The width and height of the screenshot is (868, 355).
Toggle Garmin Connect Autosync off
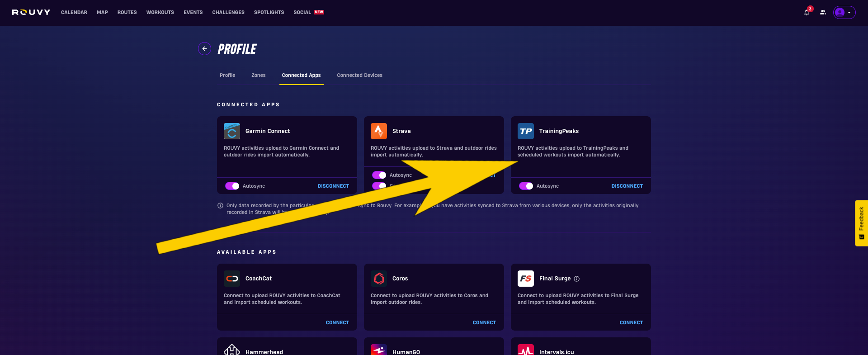(232, 186)
